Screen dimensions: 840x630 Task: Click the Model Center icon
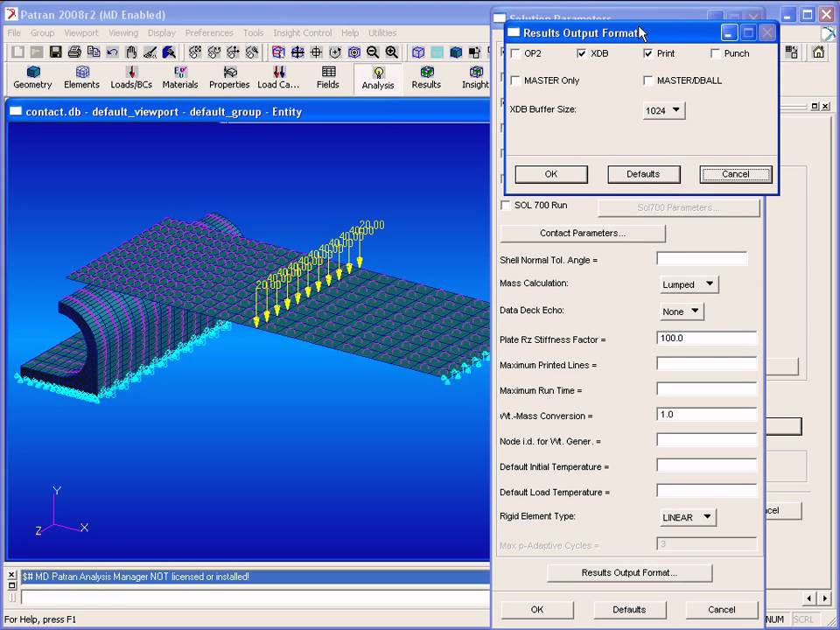click(x=354, y=52)
